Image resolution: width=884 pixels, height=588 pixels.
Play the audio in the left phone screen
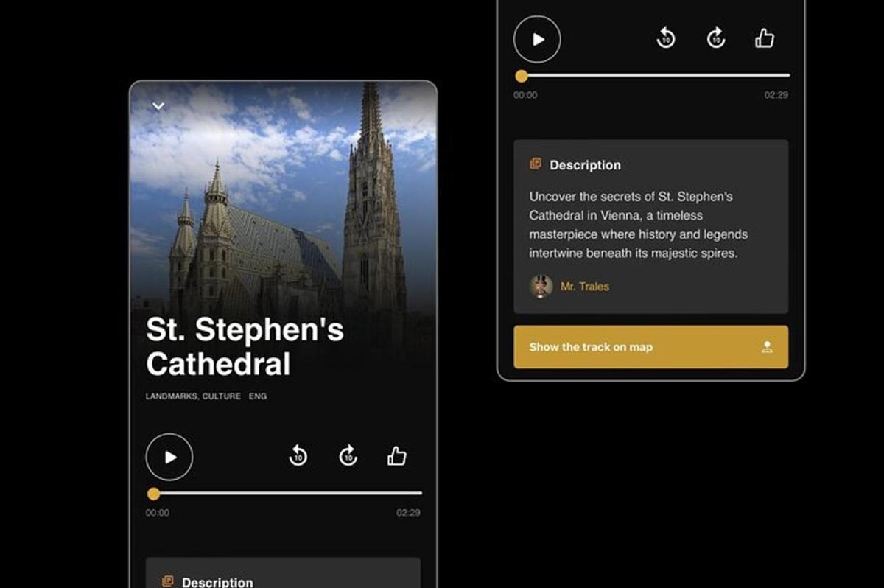tap(169, 457)
